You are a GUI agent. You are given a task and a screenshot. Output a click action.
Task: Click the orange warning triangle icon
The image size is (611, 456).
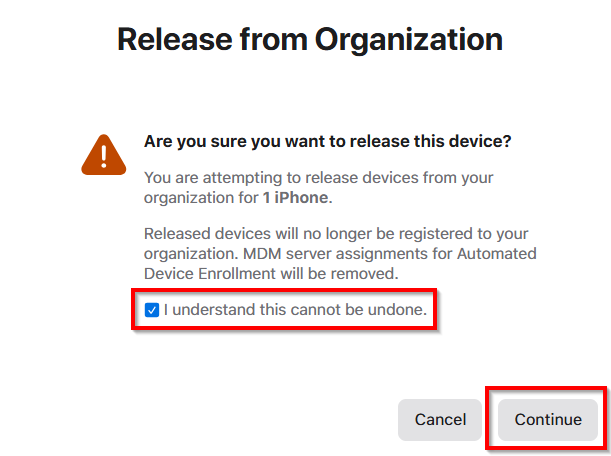click(x=104, y=155)
